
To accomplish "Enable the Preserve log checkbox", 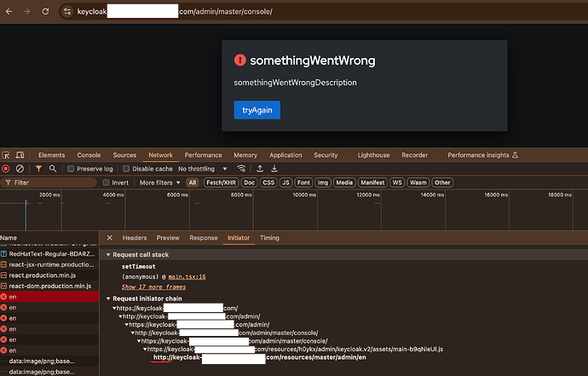I will pos(71,169).
